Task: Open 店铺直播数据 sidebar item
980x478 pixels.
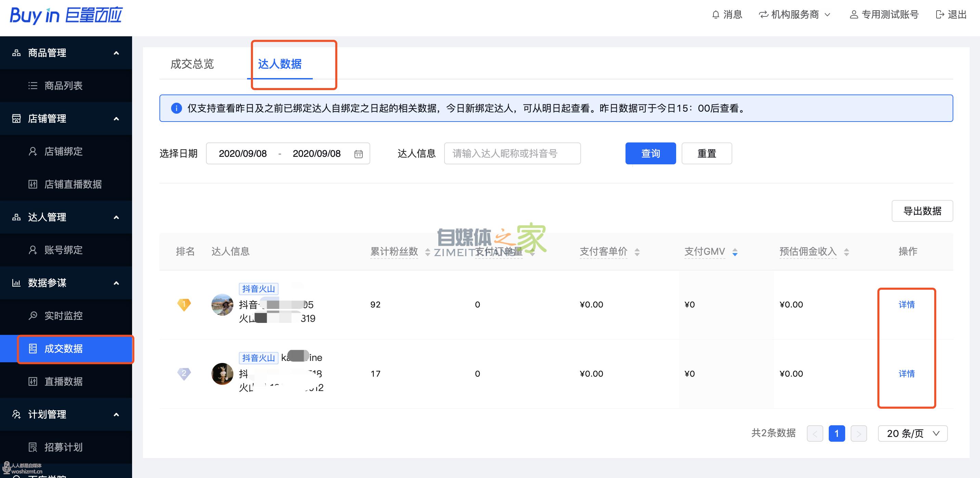Action: pyautogui.click(x=73, y=184)
